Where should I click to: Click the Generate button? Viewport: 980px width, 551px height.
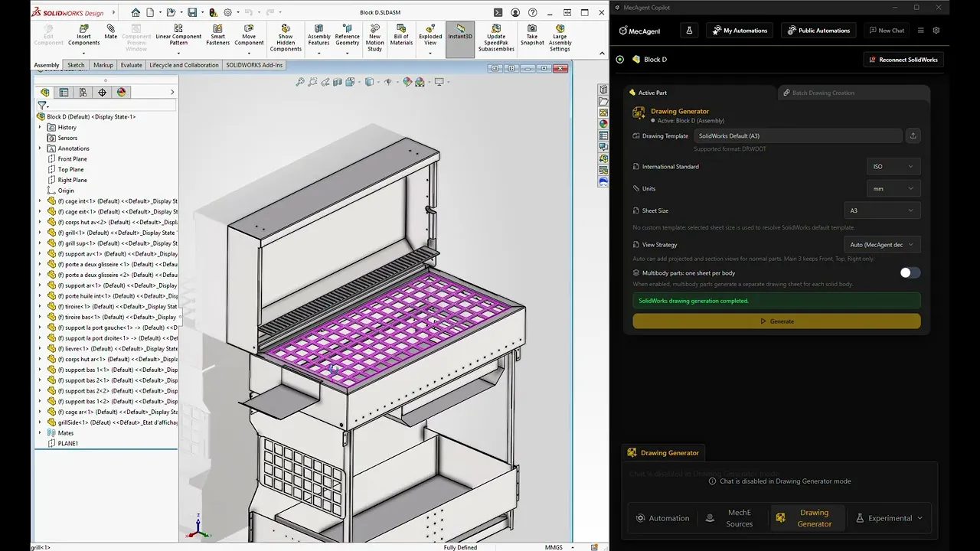point(776,321)
